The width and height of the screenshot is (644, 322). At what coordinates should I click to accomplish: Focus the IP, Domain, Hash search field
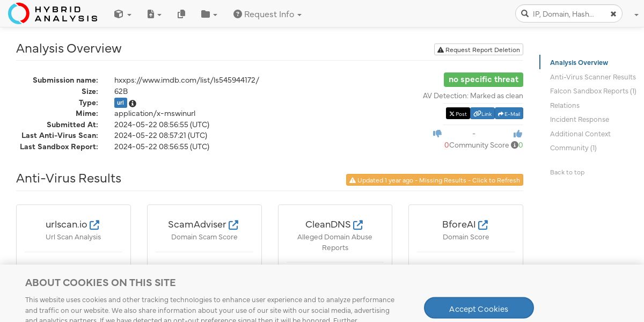(568, 14)
